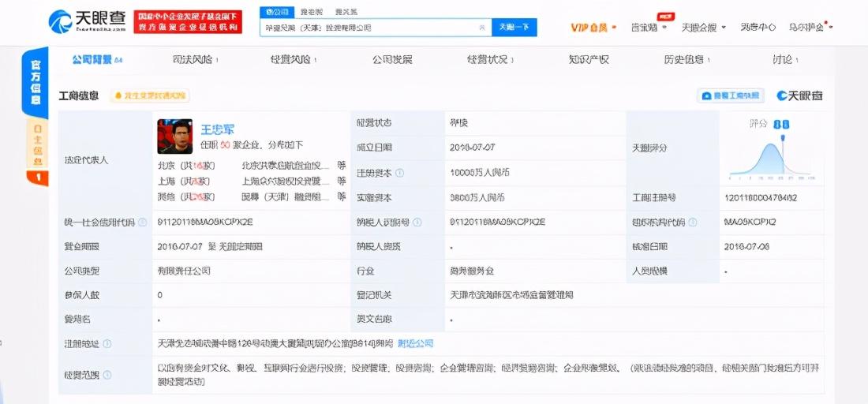Click the 天眼一下 search button
The height and width of the screenshot is (404, 868).
[514, 27]
